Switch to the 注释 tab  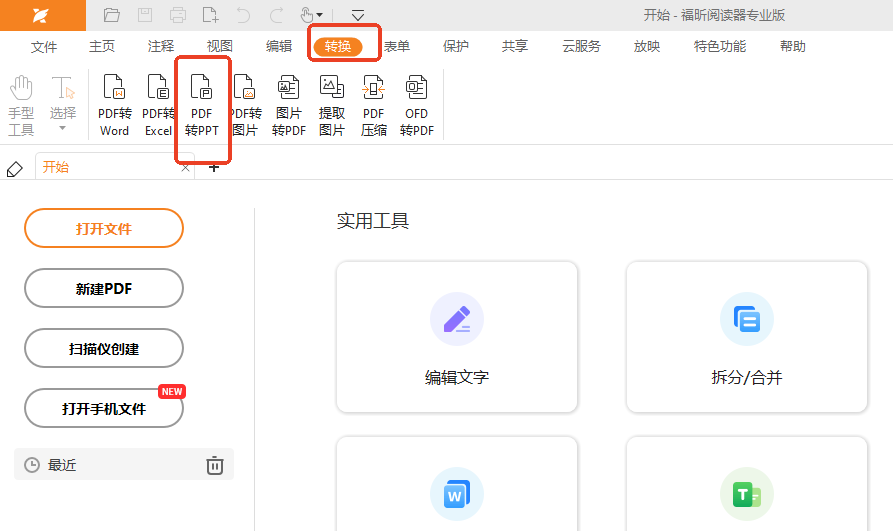161,46
